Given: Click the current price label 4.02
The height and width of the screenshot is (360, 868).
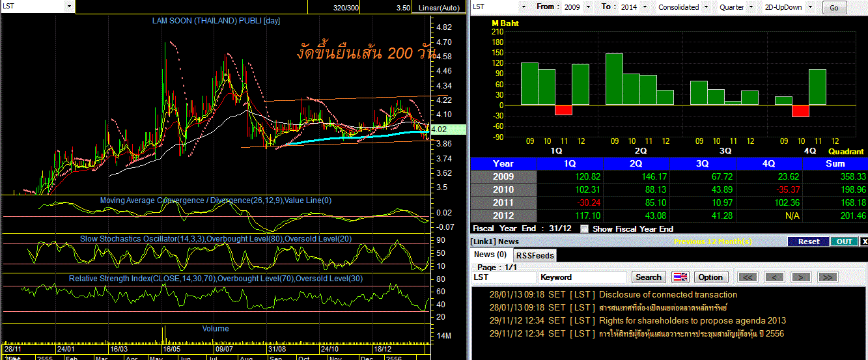Looking at the screenshot, I should point(447,129).
